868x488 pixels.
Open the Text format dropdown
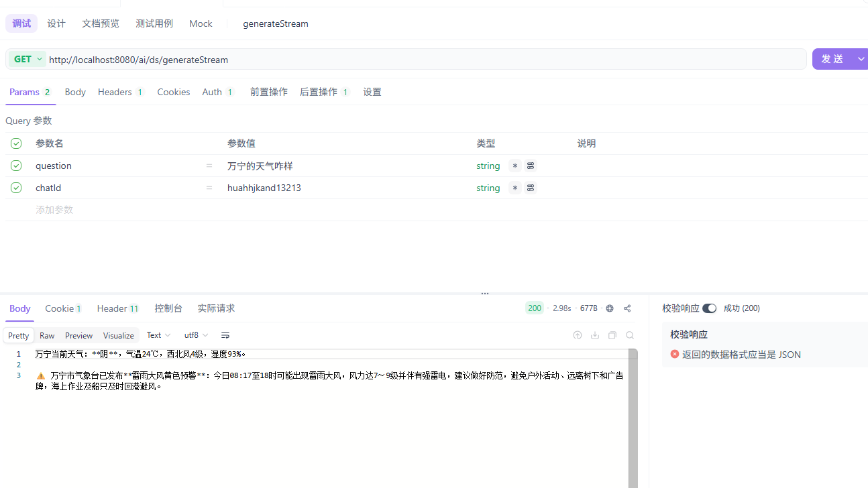click(x=159, y=335)
